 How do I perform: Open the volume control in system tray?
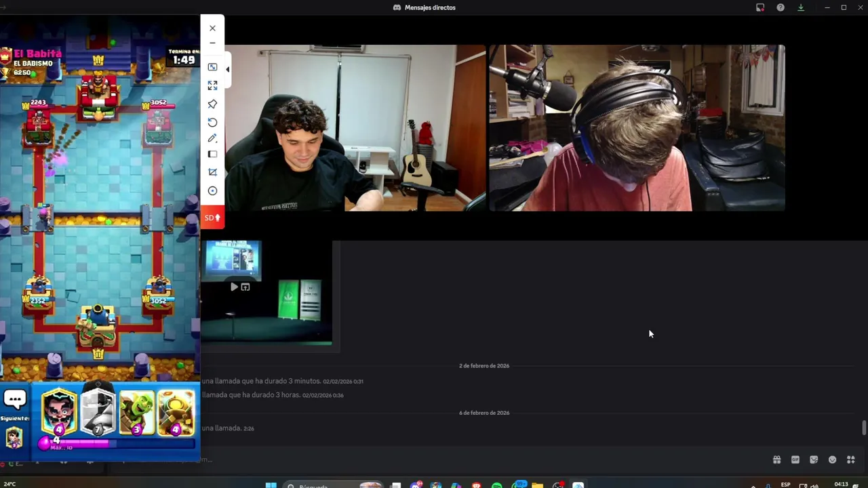point(815,485)
